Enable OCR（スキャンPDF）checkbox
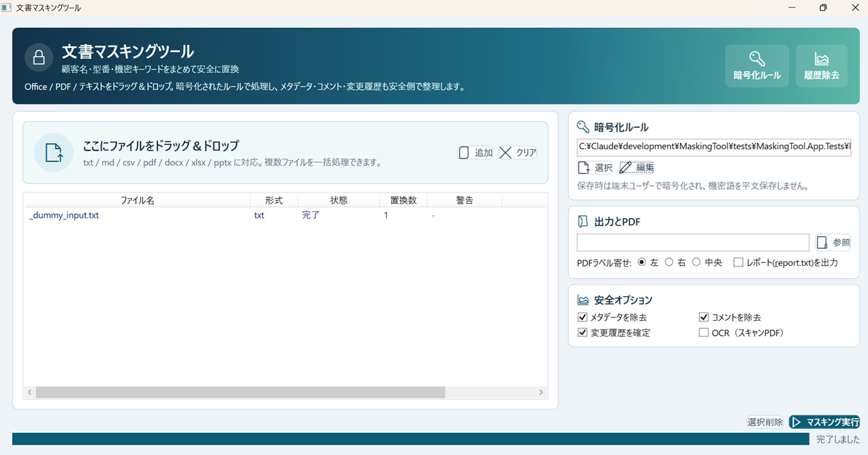The image size is (868, 455). tap(704, 333)
